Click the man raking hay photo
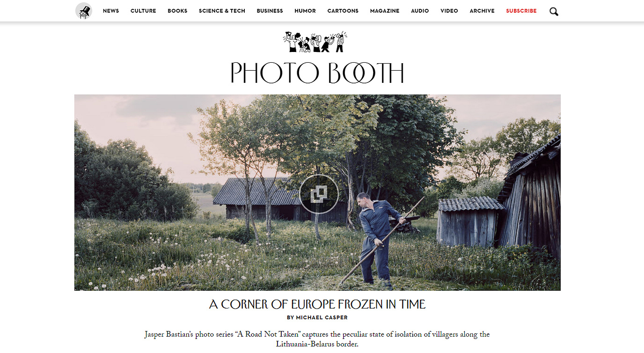 click(317, 192)
